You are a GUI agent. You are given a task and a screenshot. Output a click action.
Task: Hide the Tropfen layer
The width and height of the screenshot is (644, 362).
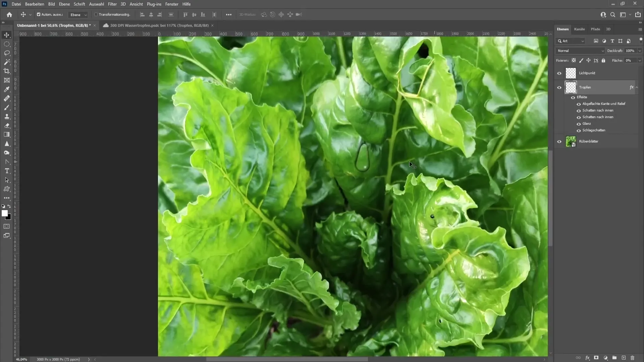tap(559, 87)
